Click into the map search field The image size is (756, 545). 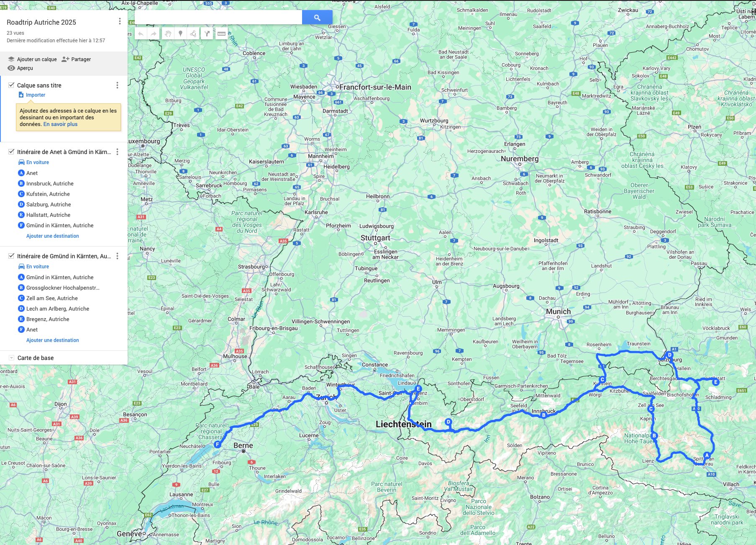pyautogui.click(x=218, y=18)
